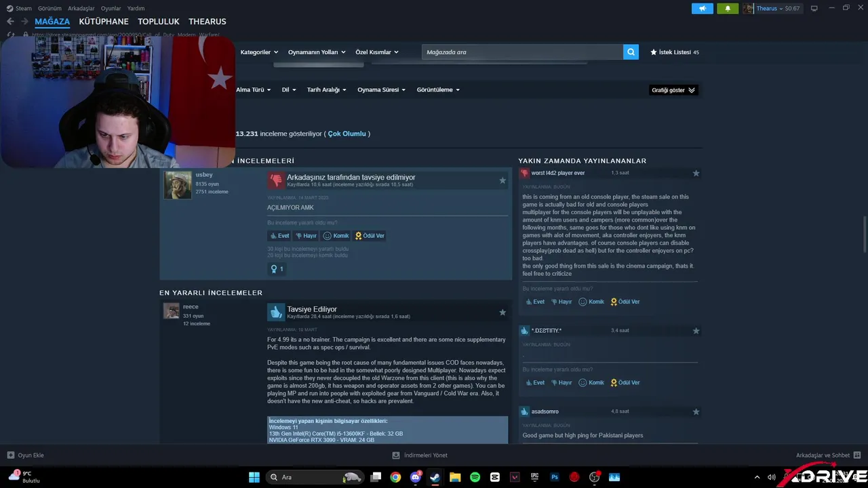Open the Windows Start menu
868x488 pixels.
(x=254, y=477)
